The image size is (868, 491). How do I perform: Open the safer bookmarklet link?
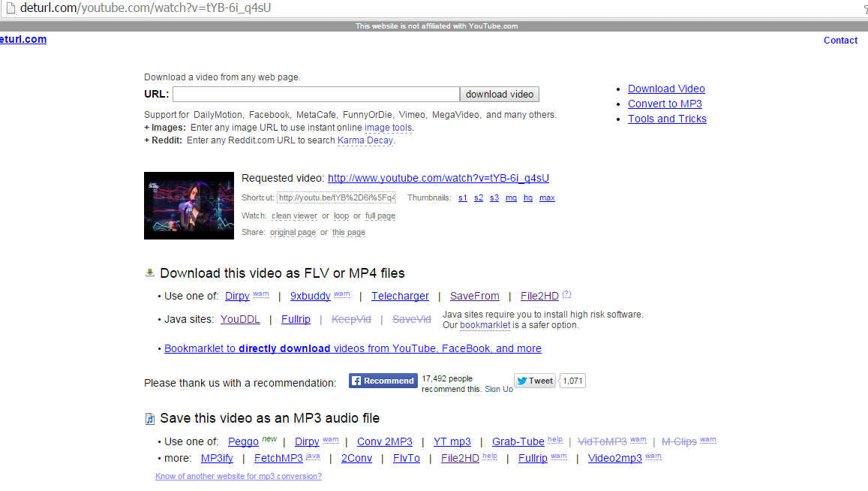tap(485, 325)
